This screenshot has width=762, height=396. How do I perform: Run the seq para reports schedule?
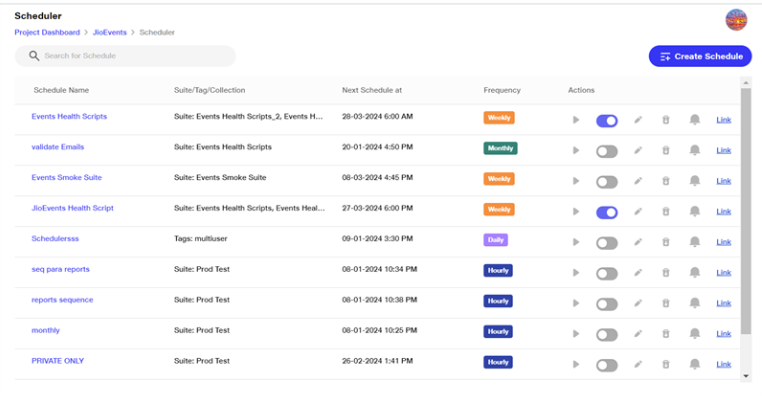(x=576, y=273)
